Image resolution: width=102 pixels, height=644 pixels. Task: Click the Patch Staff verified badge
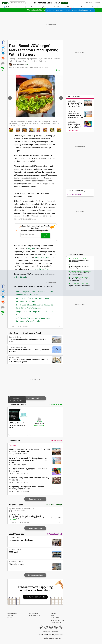[x=28, y=64]
